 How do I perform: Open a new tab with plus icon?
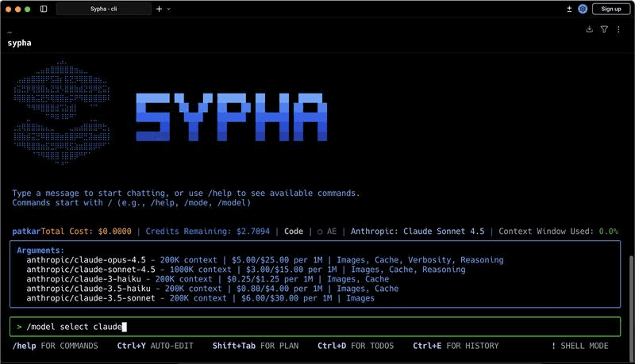tap(160, 9)
